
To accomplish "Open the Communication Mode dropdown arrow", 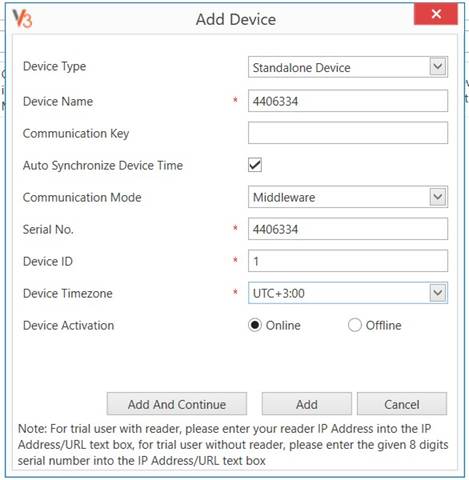I will [x=438, y=197].
